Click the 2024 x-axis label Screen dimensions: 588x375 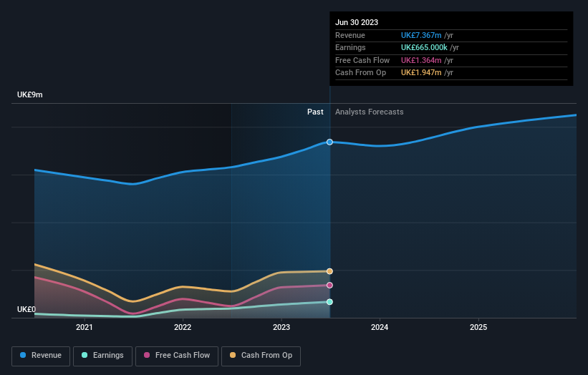click(380, 328)
